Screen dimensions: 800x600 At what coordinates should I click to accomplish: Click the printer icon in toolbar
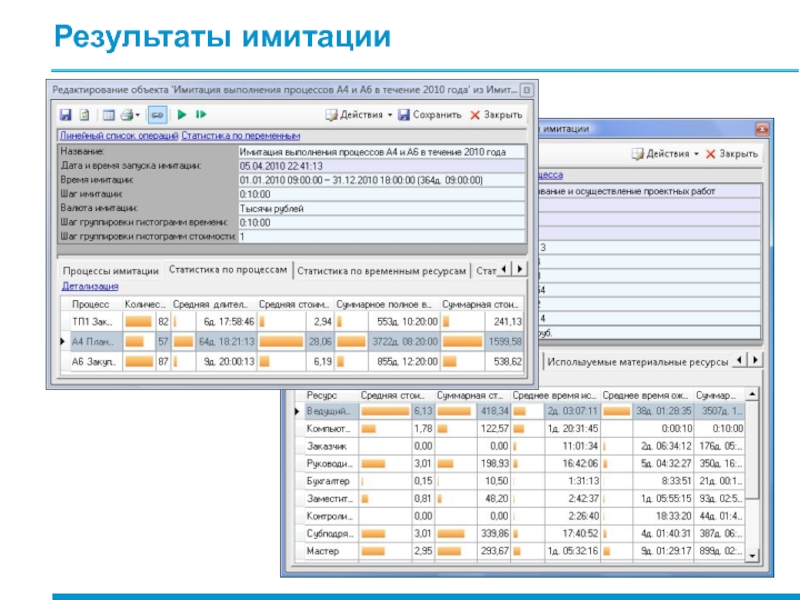click(x=127, y=115)
